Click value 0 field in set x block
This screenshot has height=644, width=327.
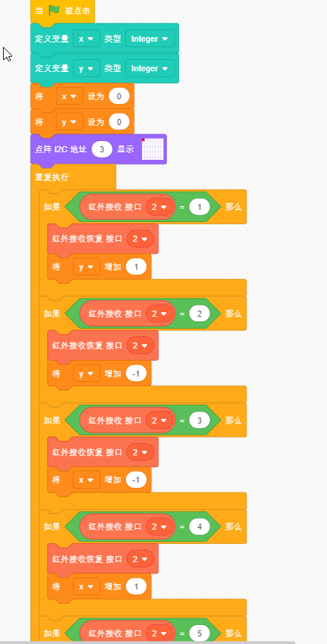119,96
